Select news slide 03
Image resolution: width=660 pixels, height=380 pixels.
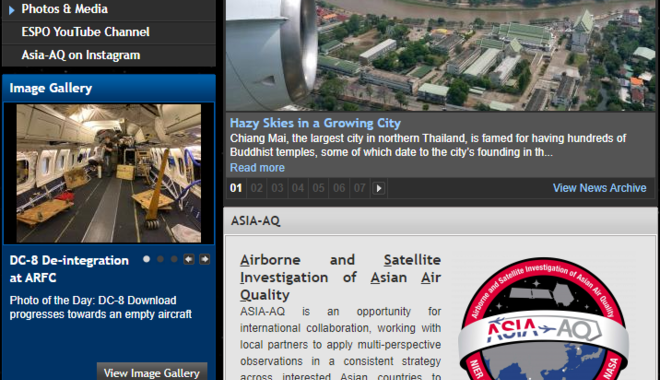277,188
